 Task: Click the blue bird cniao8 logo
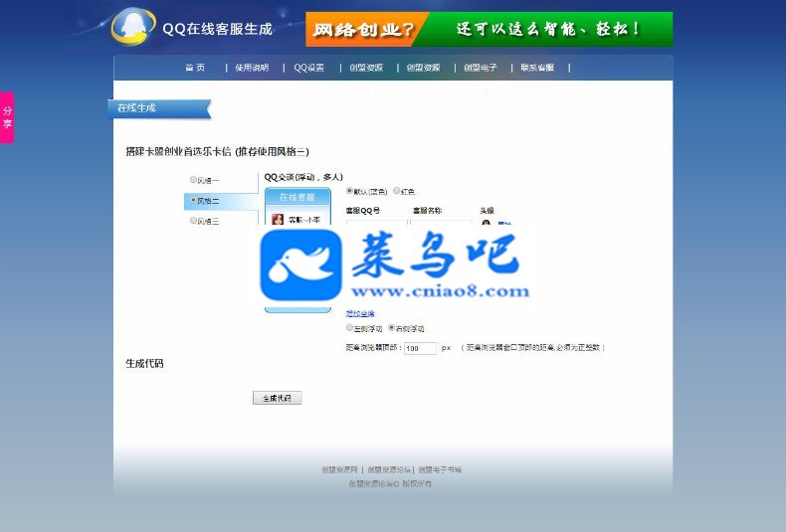300,265
